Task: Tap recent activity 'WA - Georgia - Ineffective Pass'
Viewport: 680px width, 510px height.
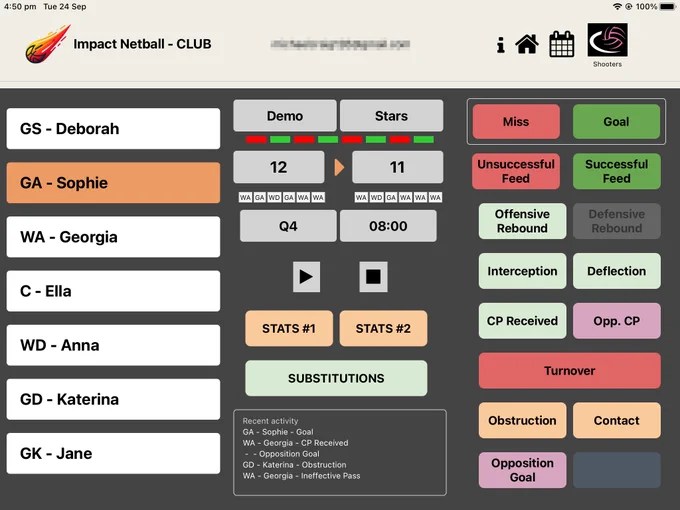Action: [x=301, y=476]
